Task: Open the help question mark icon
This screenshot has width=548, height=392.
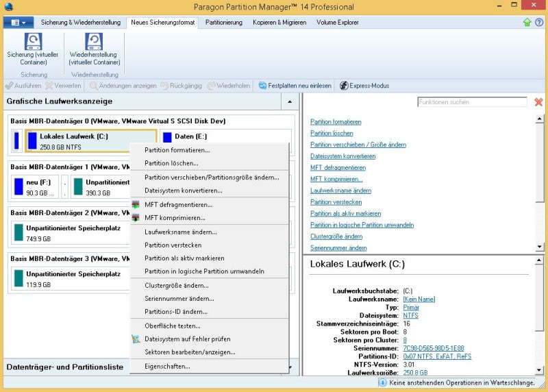Action: [x=539, y=23]
